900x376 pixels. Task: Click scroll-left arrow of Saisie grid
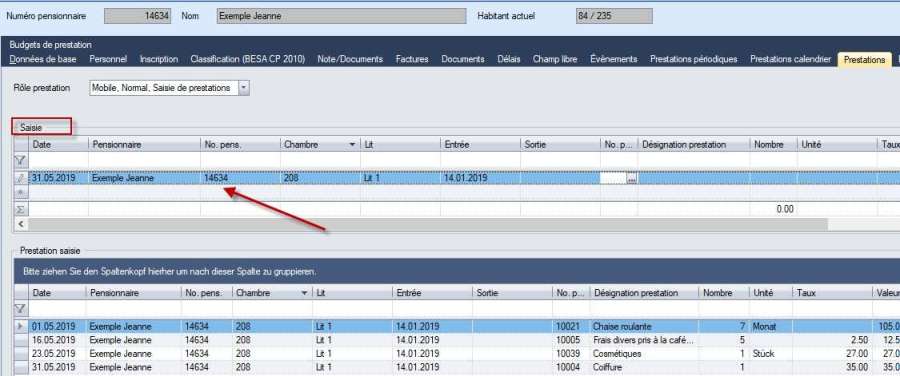21,224
